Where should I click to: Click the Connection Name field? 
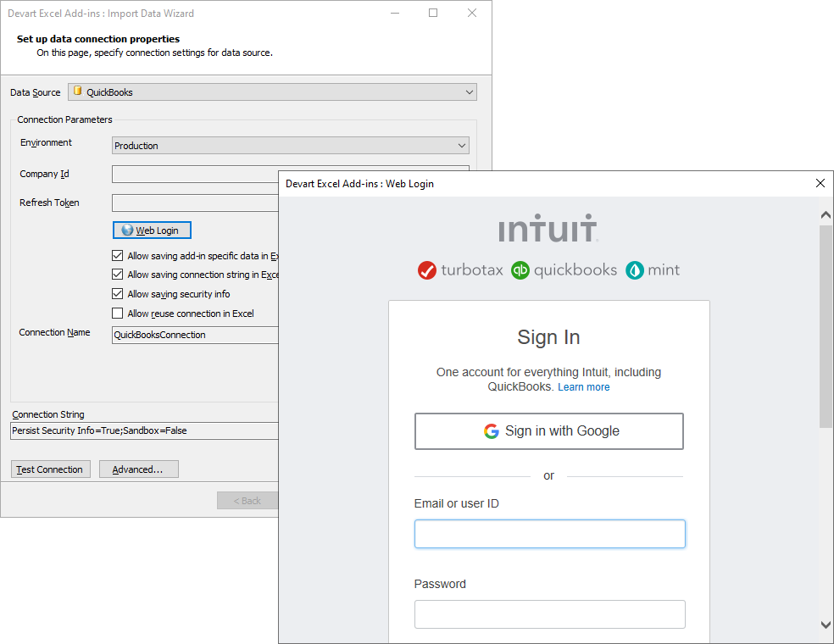pyautogui.click(x=195, y=335)
